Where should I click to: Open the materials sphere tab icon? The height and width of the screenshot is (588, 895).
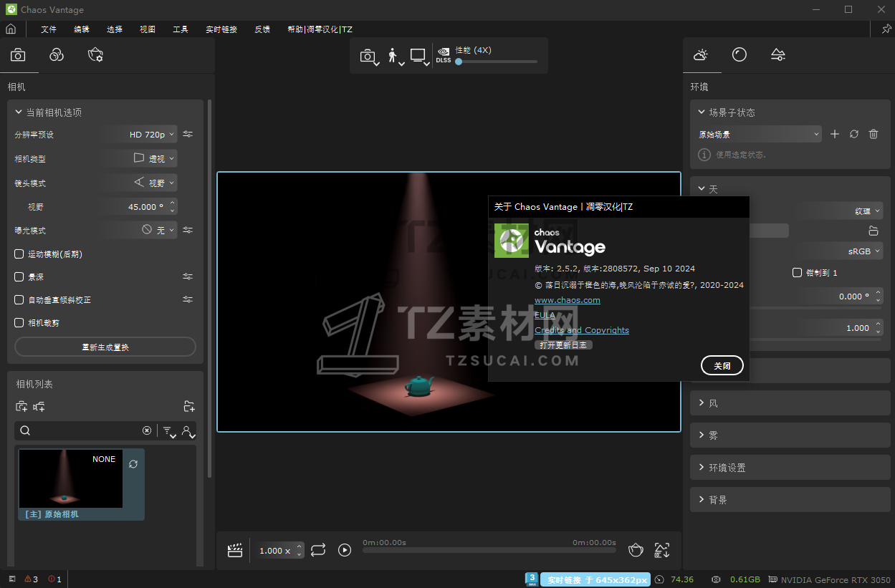(x=740, y=55)
